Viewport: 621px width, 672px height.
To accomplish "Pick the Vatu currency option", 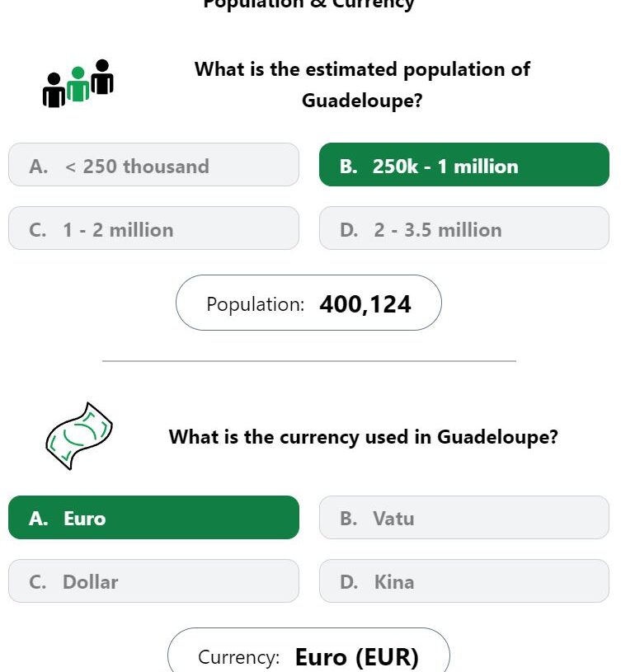I will coord(464,517).
